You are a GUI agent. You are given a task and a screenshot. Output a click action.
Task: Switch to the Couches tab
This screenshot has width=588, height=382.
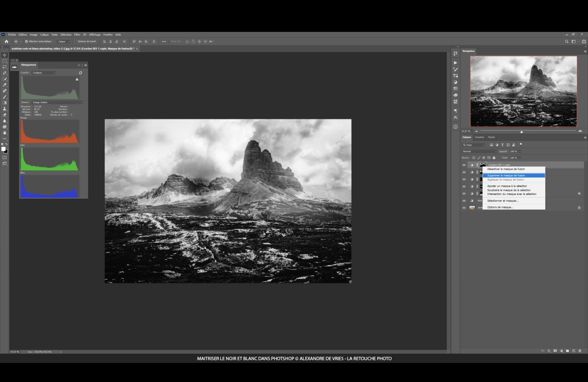click(479, 137)
